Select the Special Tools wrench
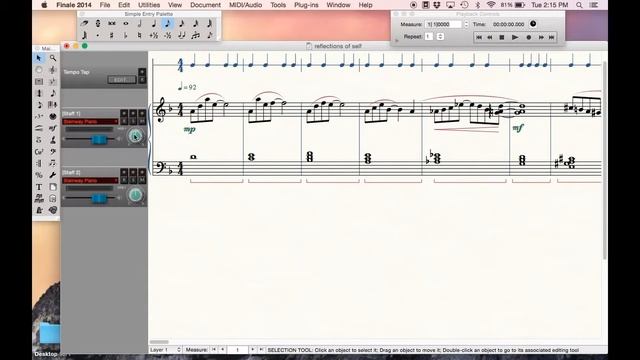 click(53, 175)
